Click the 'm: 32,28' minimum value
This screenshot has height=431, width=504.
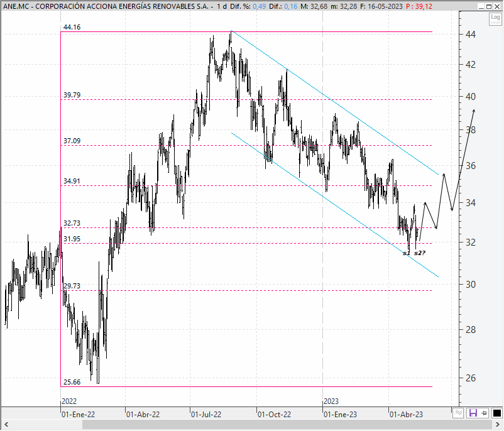coord(343,6)
